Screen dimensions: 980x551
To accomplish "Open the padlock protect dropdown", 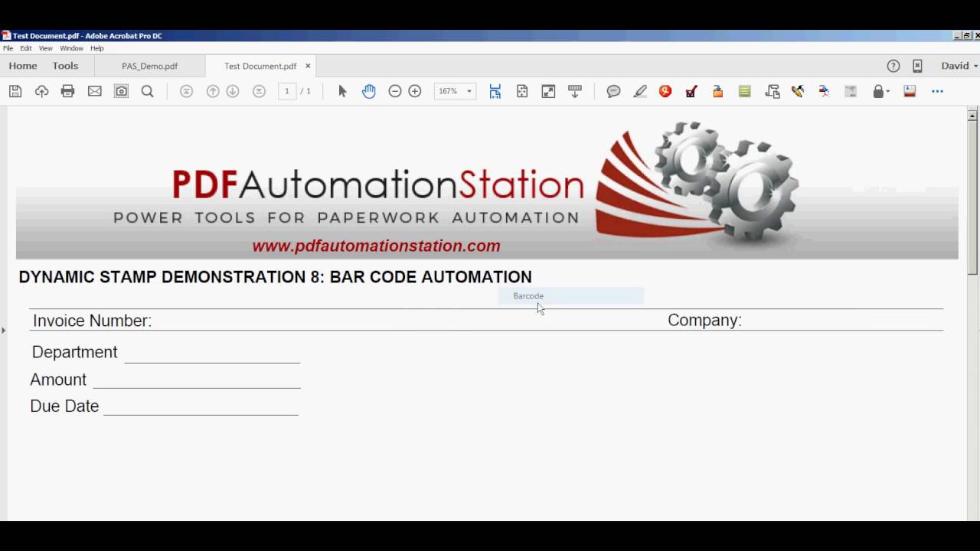I will click(x=881, y=91).
